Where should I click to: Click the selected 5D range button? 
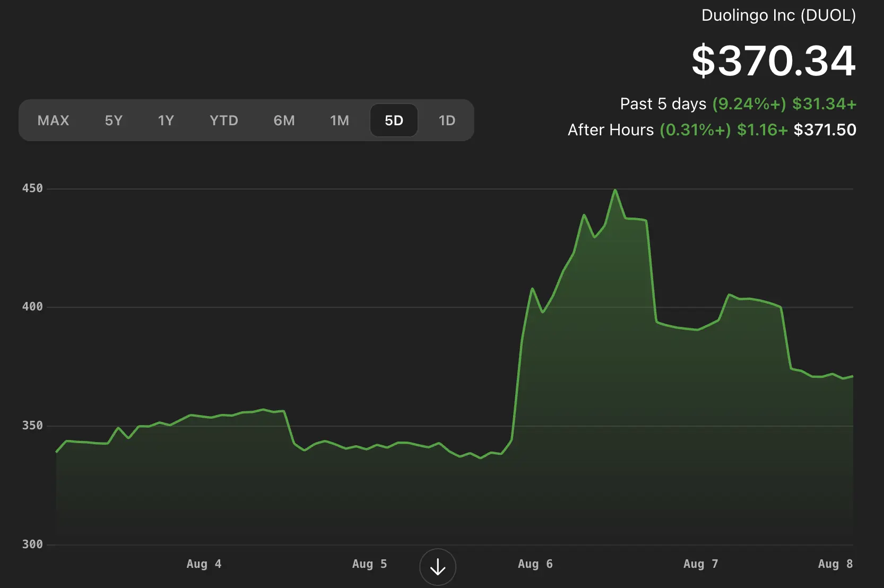click(394, 120)
